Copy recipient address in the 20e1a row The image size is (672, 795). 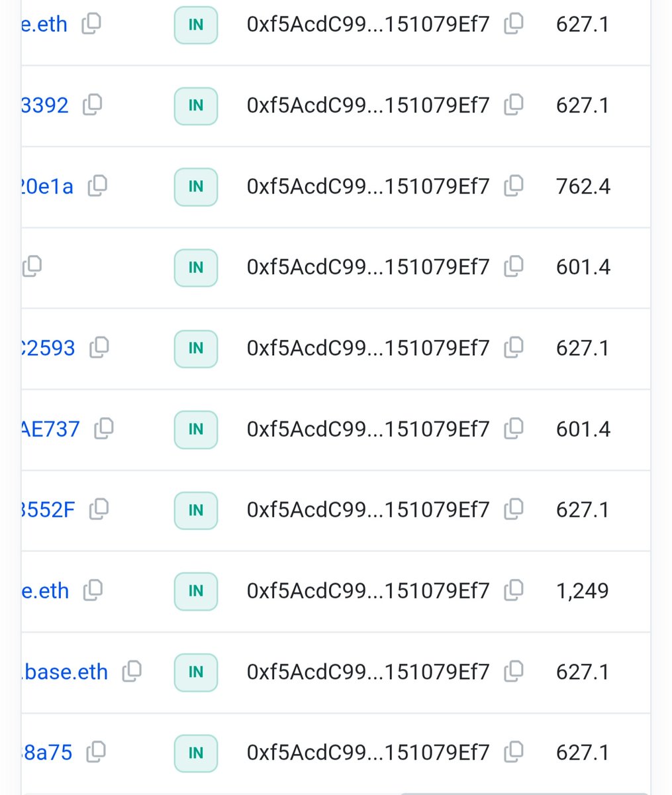click(x=513, y=185)
